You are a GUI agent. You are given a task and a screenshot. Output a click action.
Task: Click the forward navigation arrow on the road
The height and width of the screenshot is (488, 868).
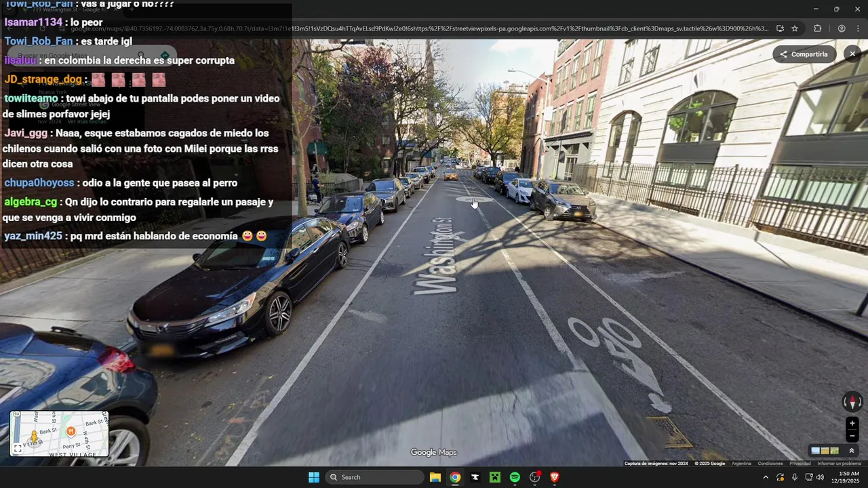point(474,200)
